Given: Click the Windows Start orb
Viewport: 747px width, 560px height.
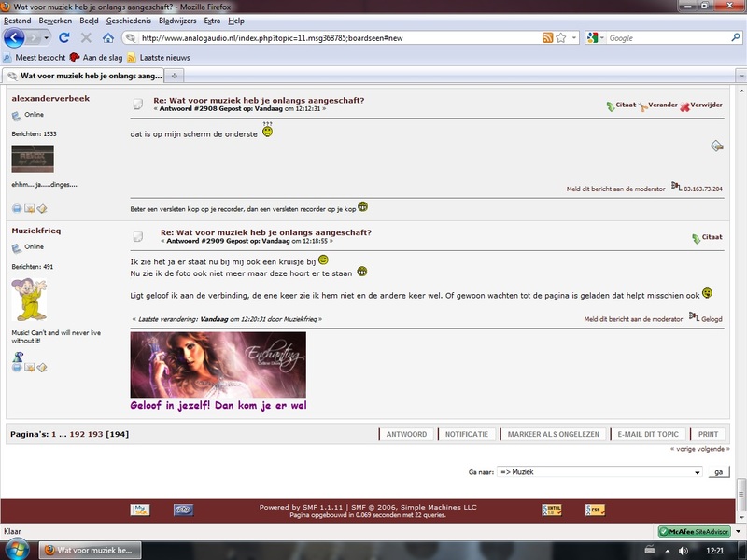Looking at the screenshot, I should coord(16,549).
